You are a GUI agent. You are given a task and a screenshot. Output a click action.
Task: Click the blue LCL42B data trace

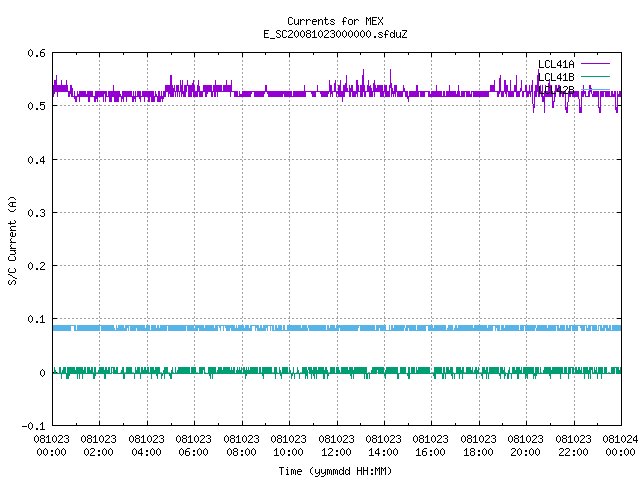337,328
